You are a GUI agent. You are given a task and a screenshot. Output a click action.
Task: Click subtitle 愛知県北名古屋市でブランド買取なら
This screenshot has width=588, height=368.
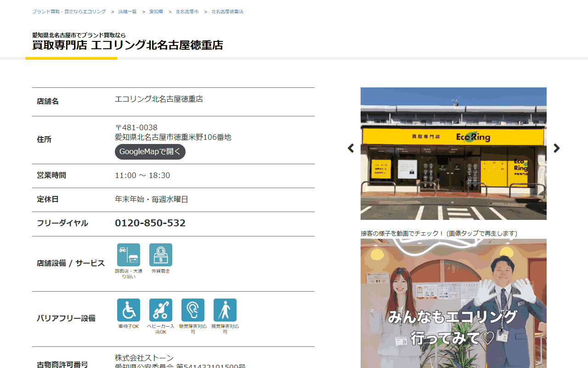click(x=79, y=35)
